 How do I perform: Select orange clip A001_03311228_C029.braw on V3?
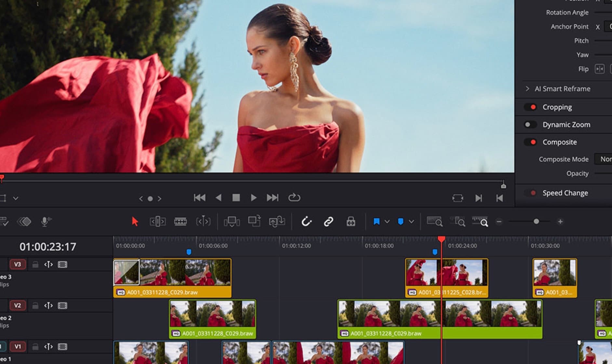172,278
